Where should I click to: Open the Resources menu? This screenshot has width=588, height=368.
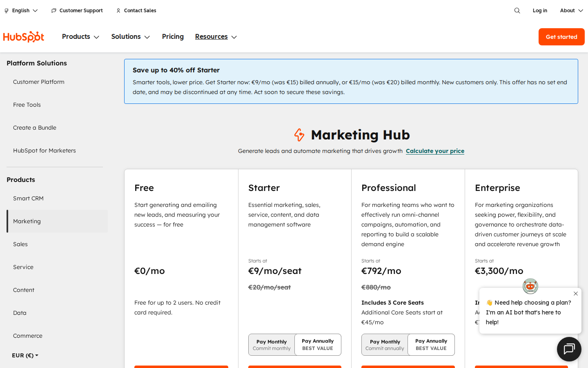pos(216,36)
